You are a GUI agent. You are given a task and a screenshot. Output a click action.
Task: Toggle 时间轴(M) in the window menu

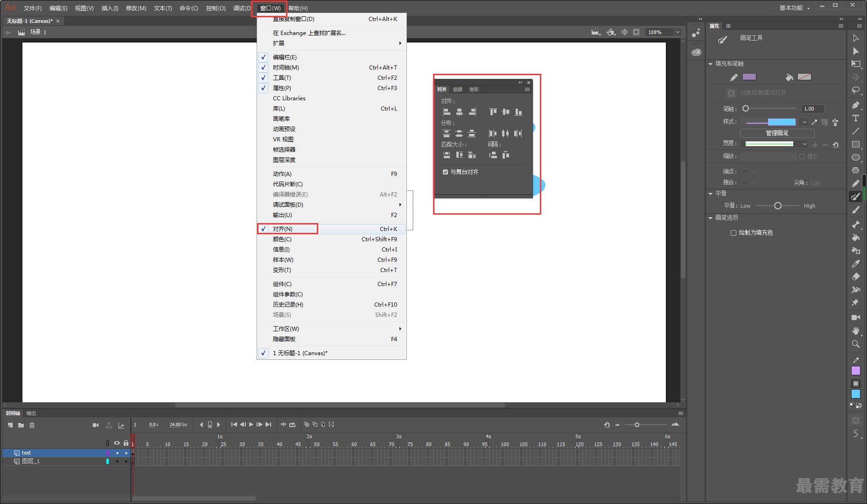coord(332,68)
